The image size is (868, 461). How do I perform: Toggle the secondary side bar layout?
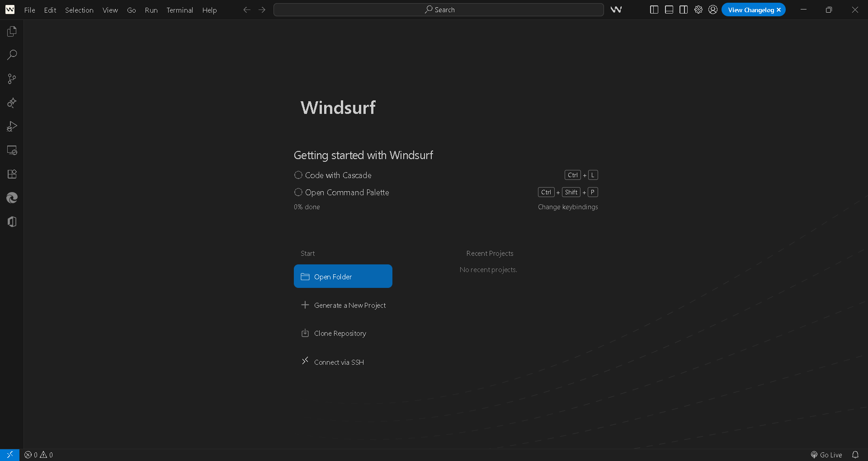(684, 9)
